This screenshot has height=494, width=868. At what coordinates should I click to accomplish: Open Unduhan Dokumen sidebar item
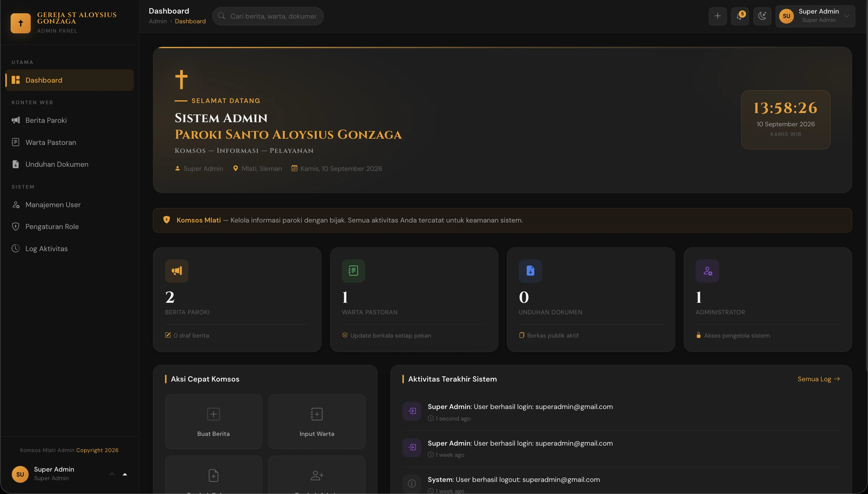click(70, 164)
